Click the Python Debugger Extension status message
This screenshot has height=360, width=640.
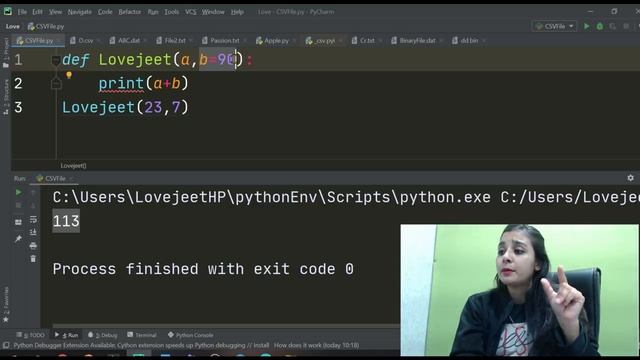point(186,345)
